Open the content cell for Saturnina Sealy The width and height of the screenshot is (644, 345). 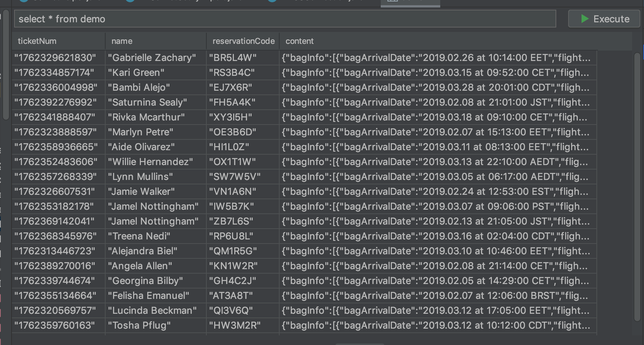pos(436,103)
